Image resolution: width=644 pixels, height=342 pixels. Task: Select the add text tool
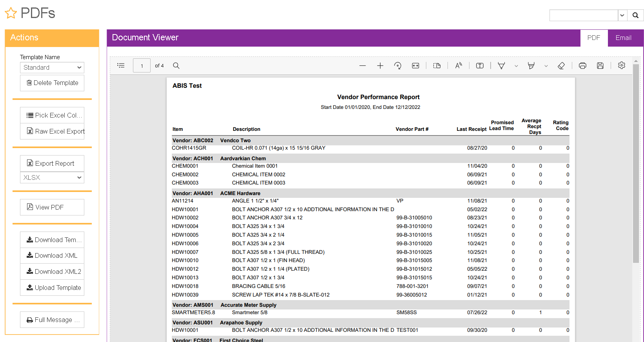point(480,66)
